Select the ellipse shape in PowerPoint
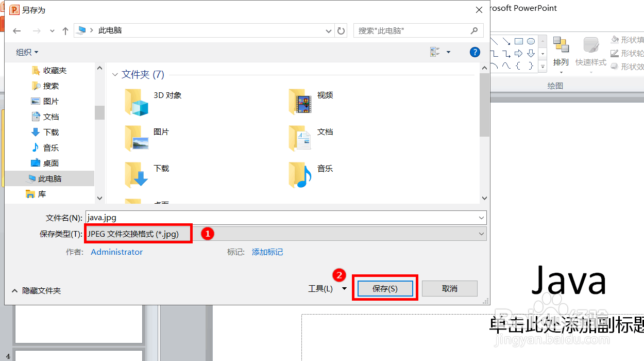644x361 pixels. coord(531,41)
